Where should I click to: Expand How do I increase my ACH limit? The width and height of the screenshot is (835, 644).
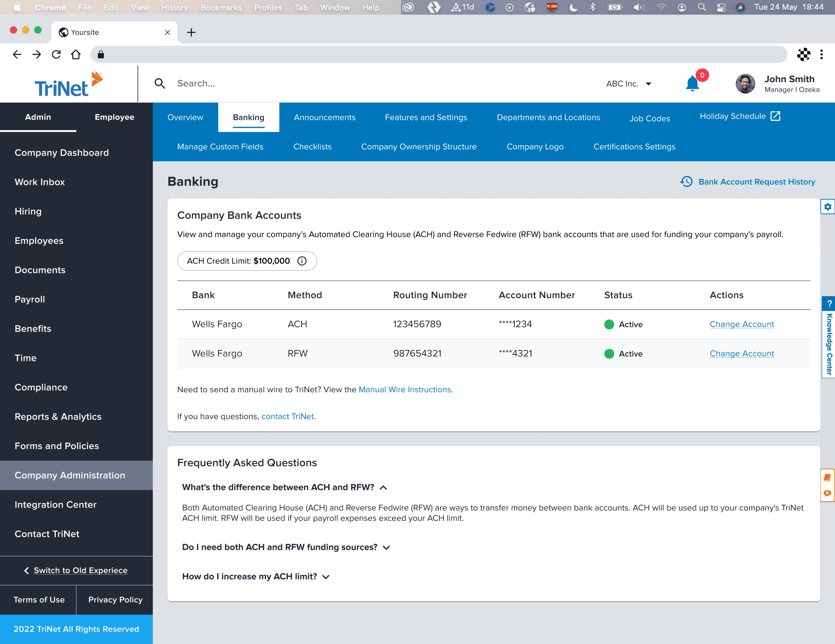tap(256, 576)
